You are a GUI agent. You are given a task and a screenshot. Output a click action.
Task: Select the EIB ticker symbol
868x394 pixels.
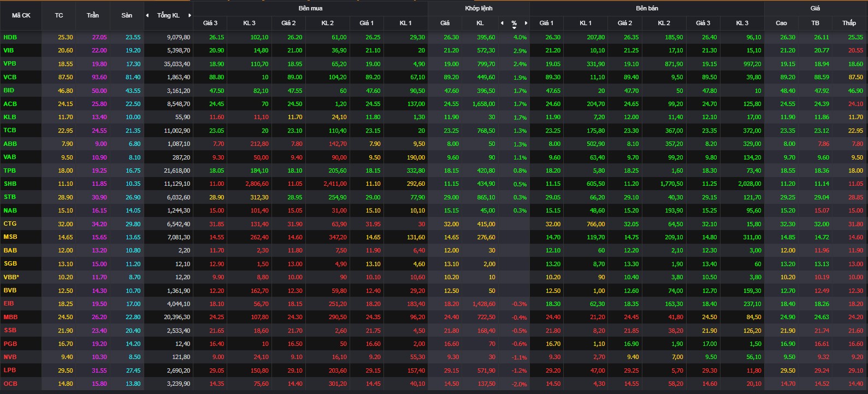[9, 303]
